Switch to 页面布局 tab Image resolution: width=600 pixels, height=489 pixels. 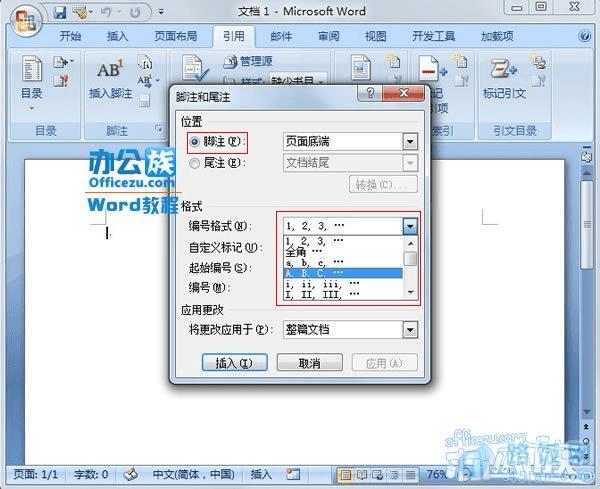pos(176,36)
